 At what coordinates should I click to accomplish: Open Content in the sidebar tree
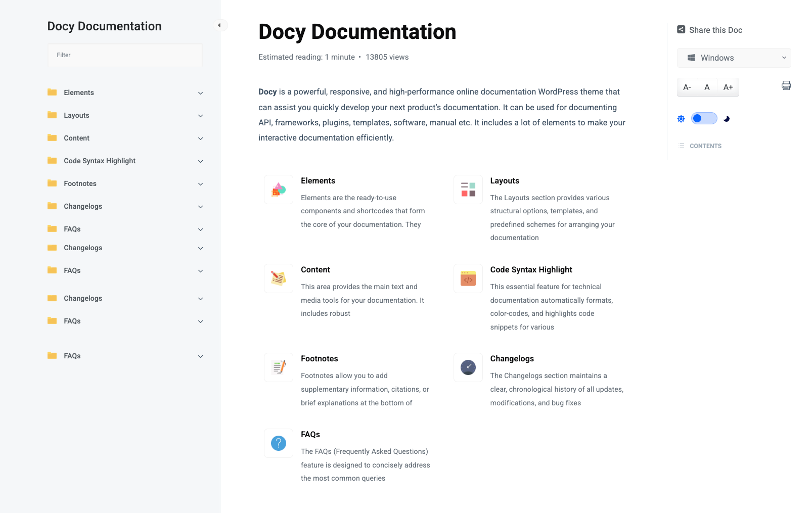pyautogui.click(x=76, y=138)
